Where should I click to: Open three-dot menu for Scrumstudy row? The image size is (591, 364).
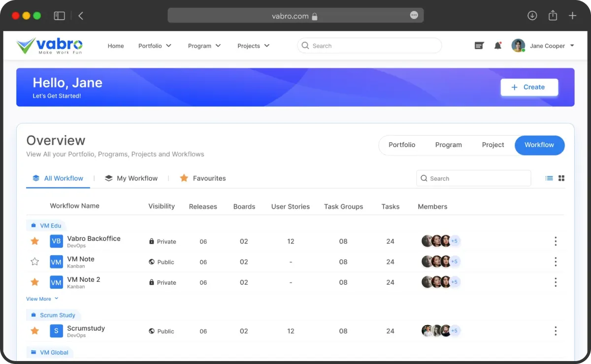pyautogui.click(x=556, y=331)
